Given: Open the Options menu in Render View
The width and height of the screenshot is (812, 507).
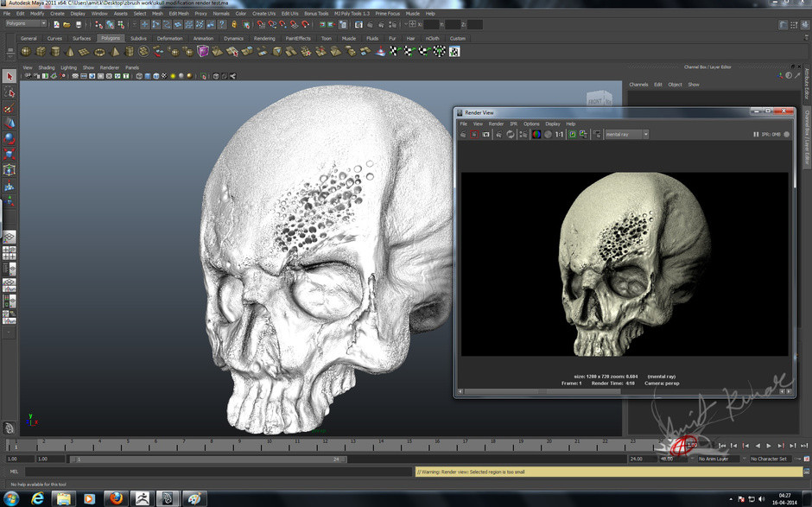Looking at the screenshot, I should 531,124.
